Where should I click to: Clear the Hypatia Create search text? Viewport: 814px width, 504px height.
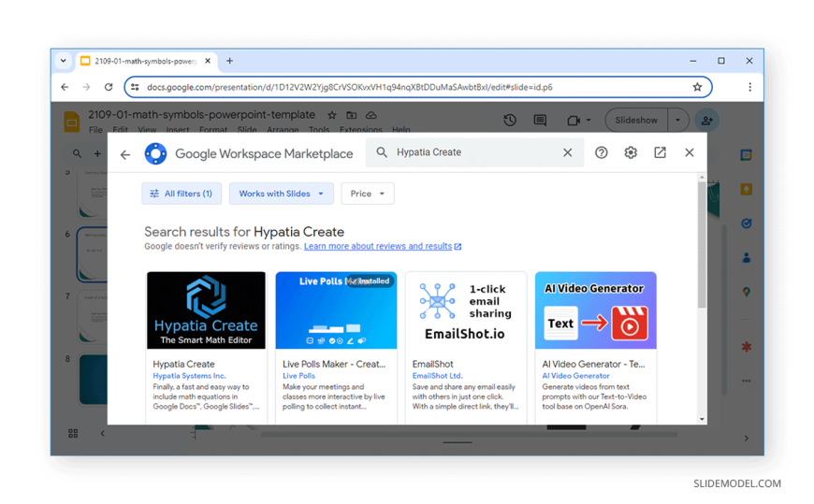567,152
